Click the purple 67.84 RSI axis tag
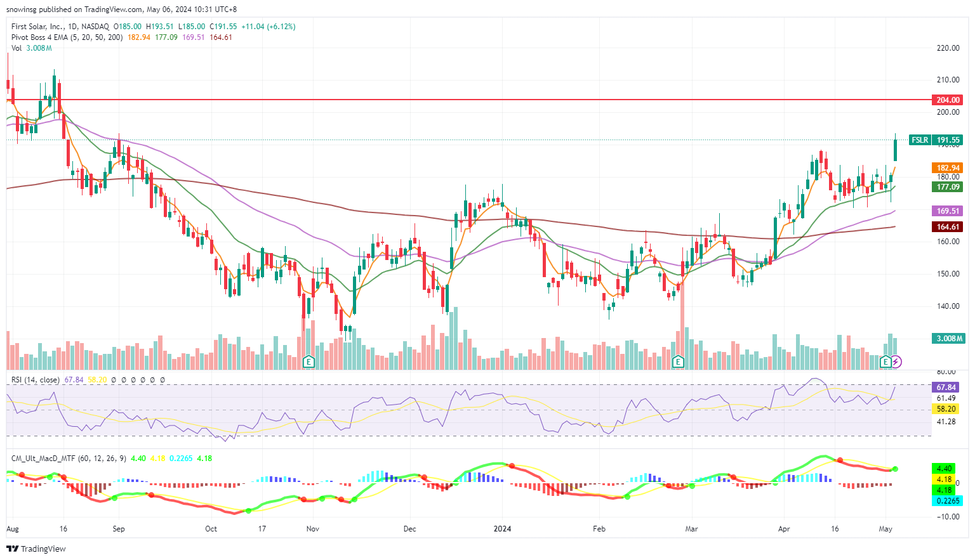 point(946,387)
